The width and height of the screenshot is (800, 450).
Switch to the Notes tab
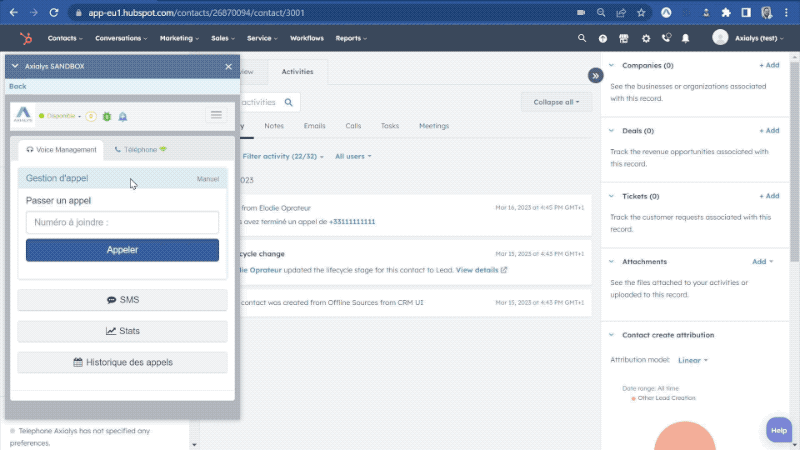click(274, 126)
